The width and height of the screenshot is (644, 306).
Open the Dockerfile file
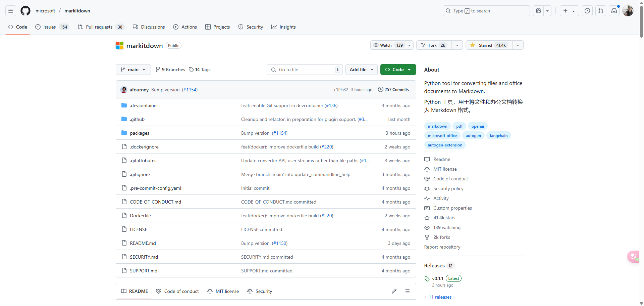click(140, 216)
